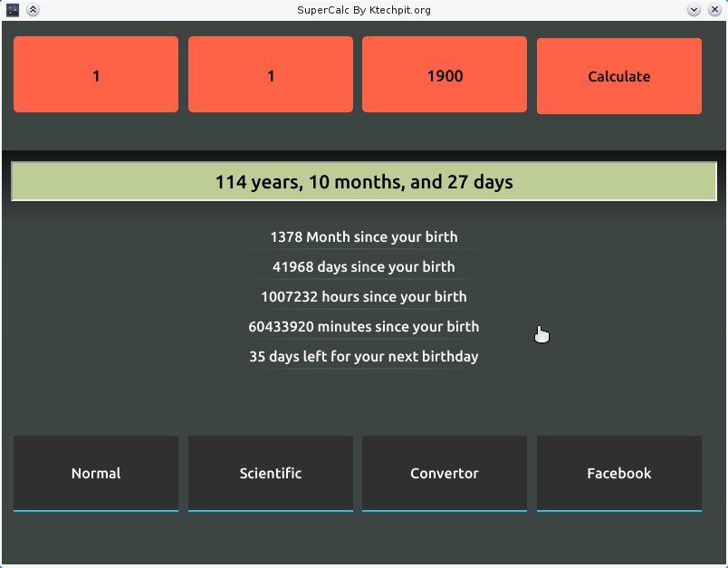Click the 1007232 hours since birth line

pyautogui.click(x=364, y=297)
